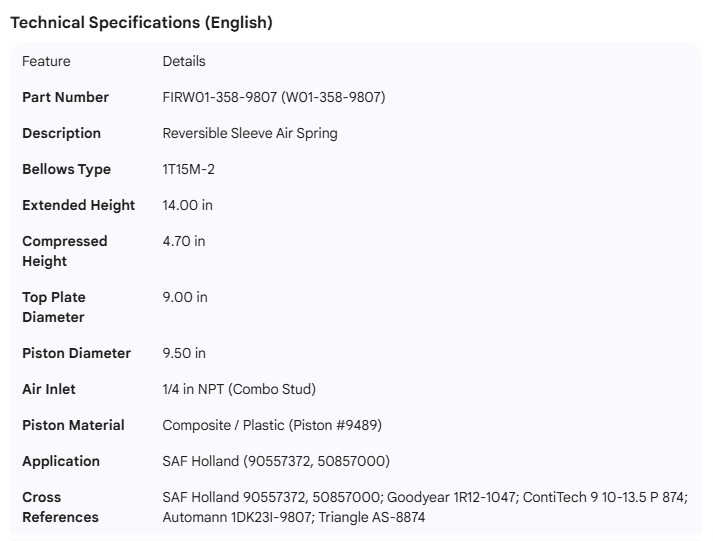
Task: Select the 1T15M-2 bellows value
Action: tap(189, 169)
